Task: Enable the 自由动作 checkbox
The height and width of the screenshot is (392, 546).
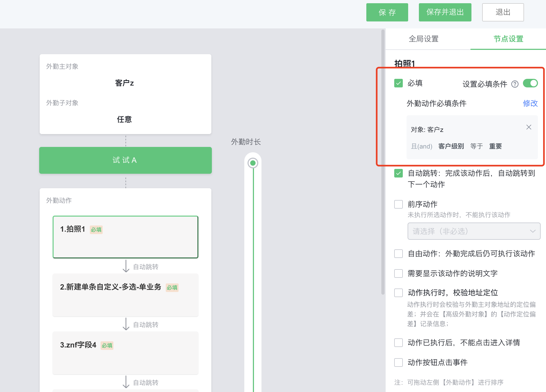Action: [398, 253]
